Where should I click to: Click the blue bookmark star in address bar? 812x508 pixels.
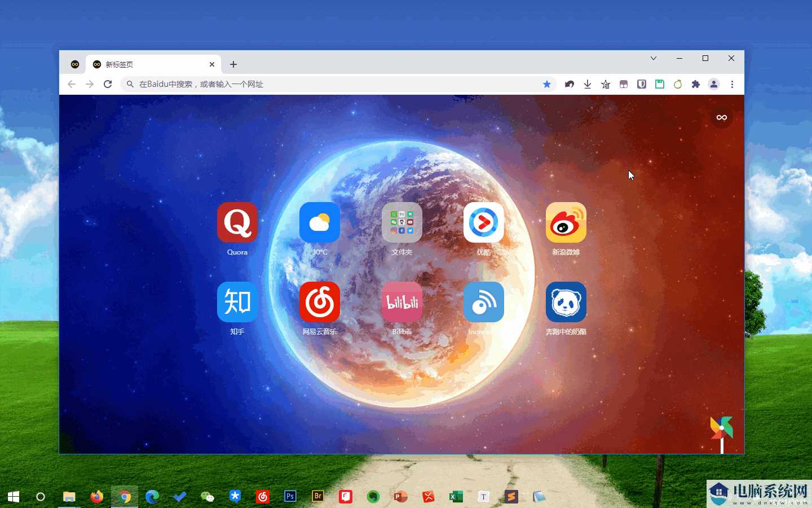[547, 84]
